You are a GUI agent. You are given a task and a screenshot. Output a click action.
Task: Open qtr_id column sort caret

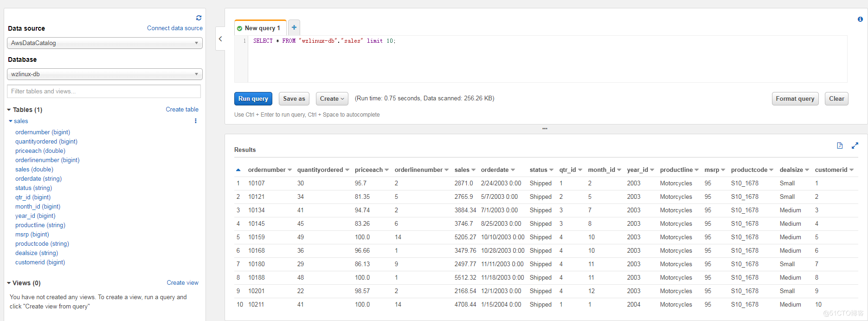580,170
